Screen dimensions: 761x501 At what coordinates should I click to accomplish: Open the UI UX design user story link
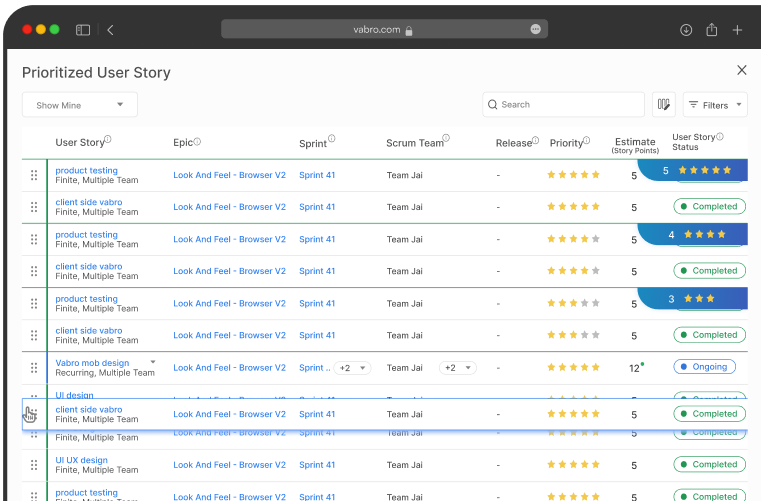tap(81, 460)
